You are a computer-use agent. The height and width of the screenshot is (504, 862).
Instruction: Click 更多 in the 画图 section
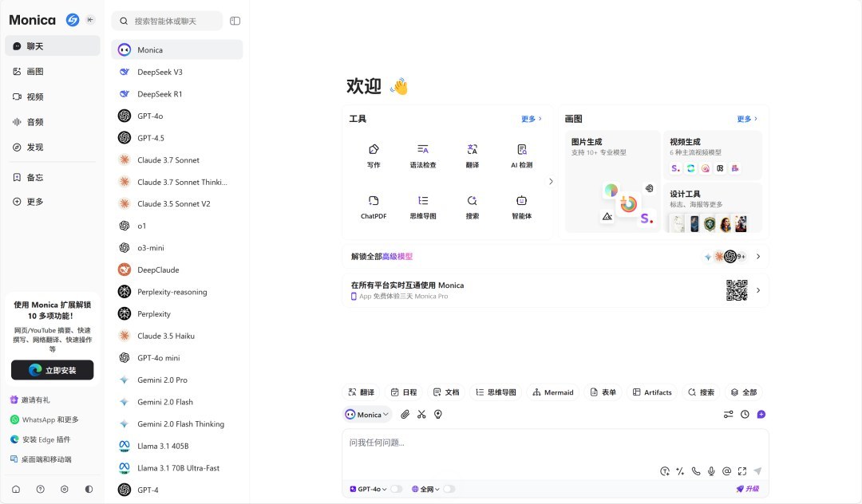click(747, 119)
